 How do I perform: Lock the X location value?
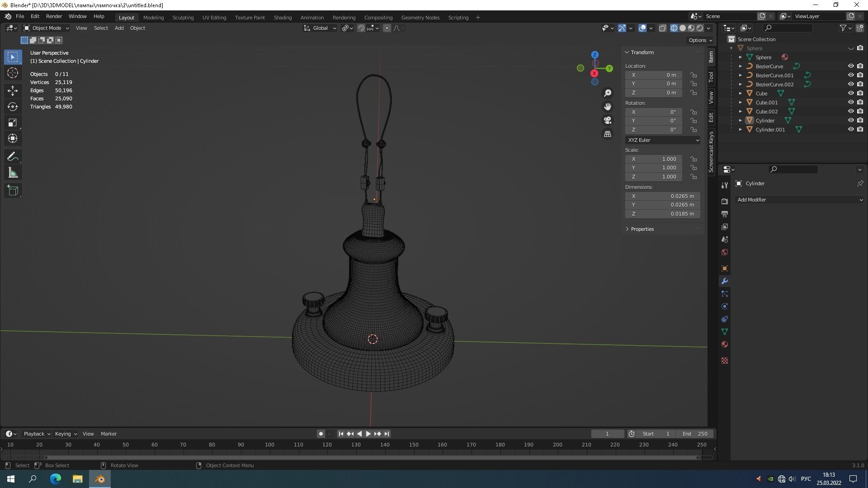[693, 75]
